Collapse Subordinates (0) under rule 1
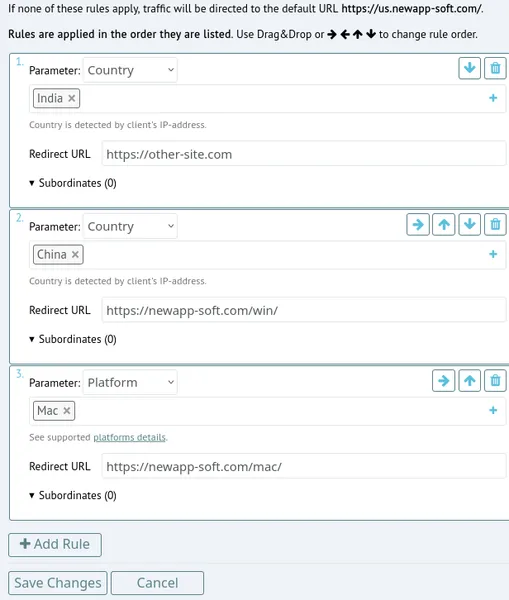Viewport: 509px width, 600px height. point(73,183)
